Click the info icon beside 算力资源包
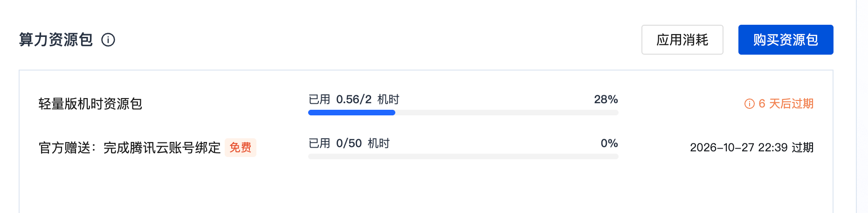Screen dimensions: 868x213 click(108, 40)
